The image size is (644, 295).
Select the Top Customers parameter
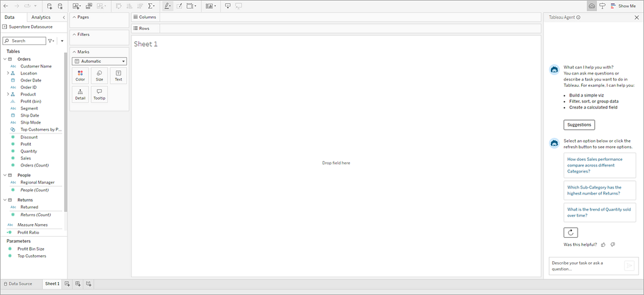click(32, 256)
